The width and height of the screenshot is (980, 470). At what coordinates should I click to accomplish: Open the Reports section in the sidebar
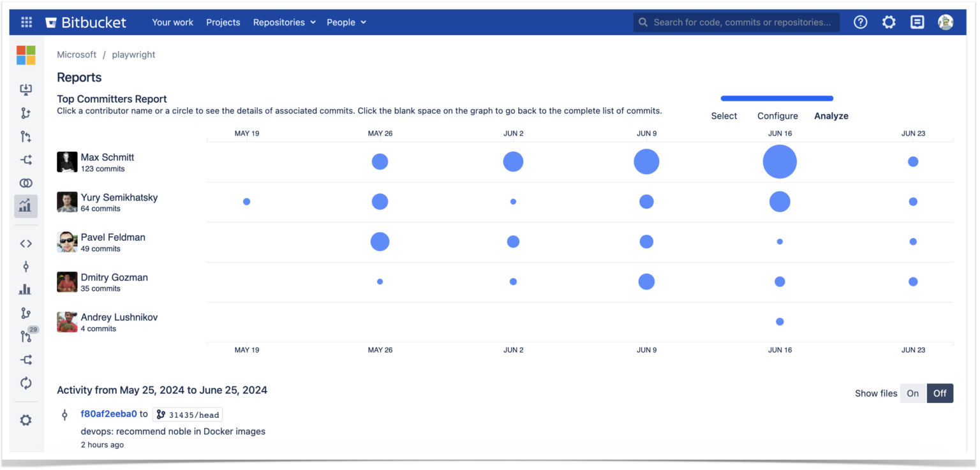point(26,205)
